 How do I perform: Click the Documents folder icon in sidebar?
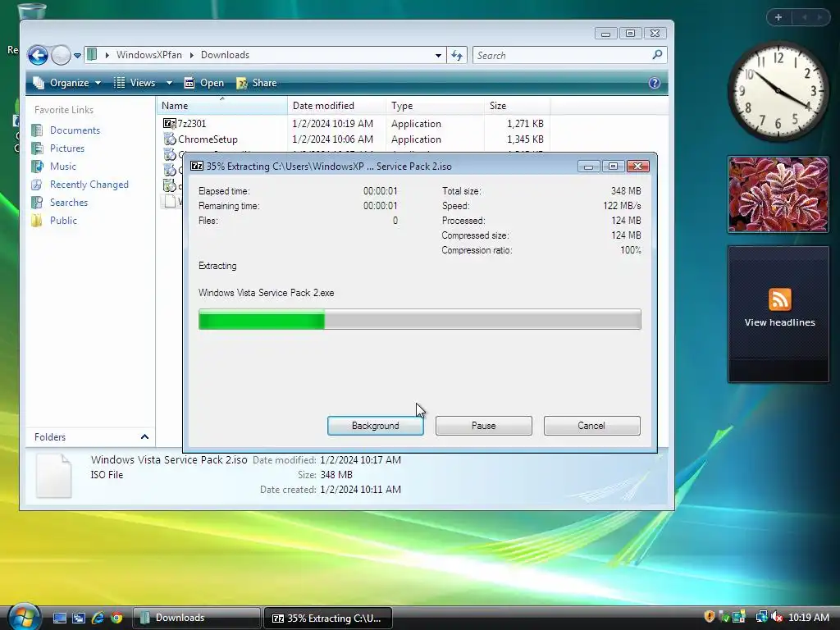click(37, 130)
